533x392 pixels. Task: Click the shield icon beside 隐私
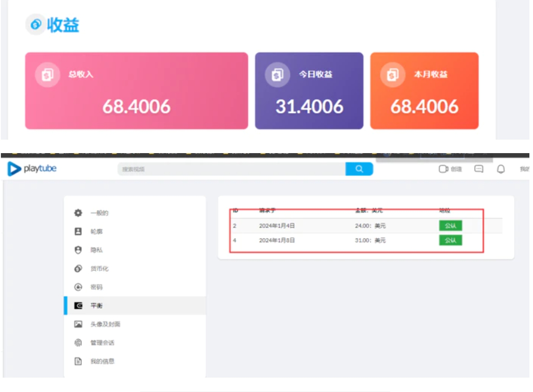pos(78,250)
